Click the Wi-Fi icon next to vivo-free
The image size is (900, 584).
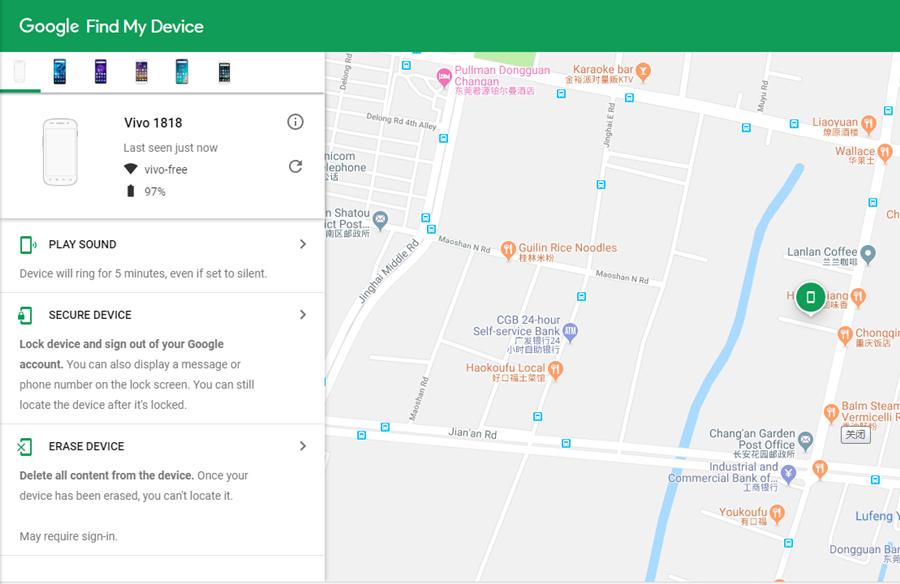coord(131,169)
